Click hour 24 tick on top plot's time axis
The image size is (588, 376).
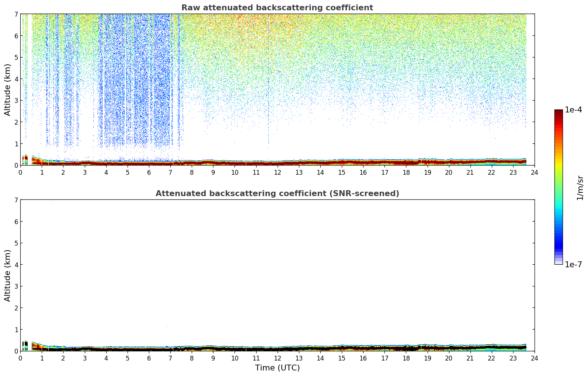tap(534, 172)
